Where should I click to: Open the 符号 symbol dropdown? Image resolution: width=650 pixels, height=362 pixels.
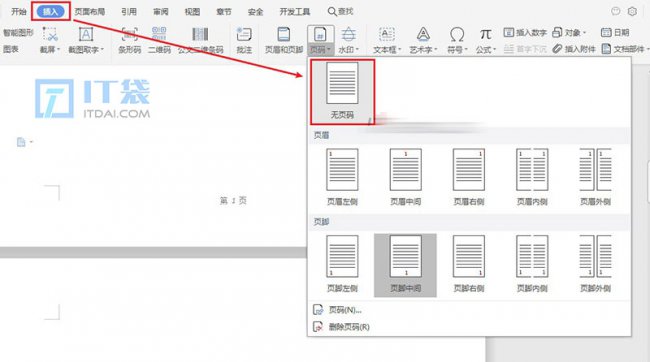[457, 40]
